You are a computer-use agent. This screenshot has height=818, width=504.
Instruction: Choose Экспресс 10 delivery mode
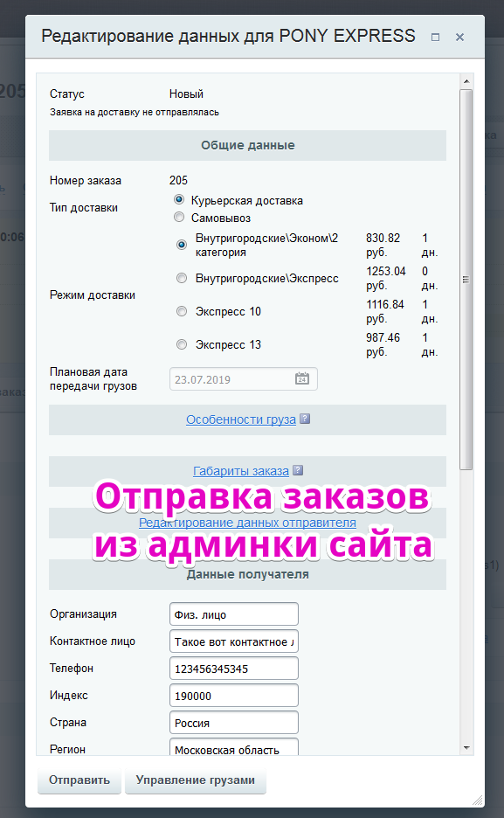tap(182, 311)
